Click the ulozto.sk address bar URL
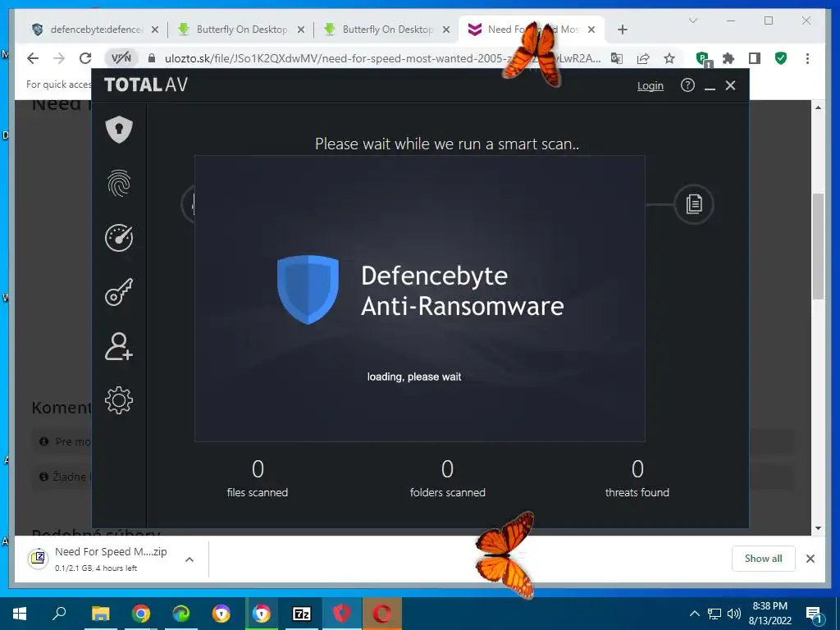This screenshot has height=630, width=840. click(382, 58)
